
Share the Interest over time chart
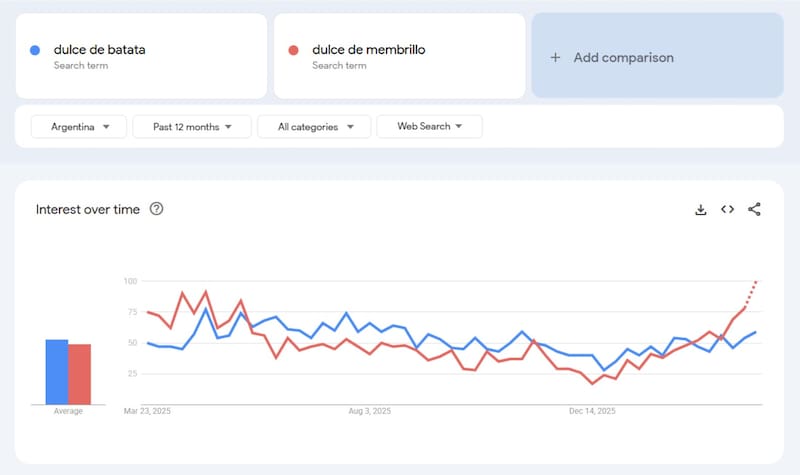755,209
